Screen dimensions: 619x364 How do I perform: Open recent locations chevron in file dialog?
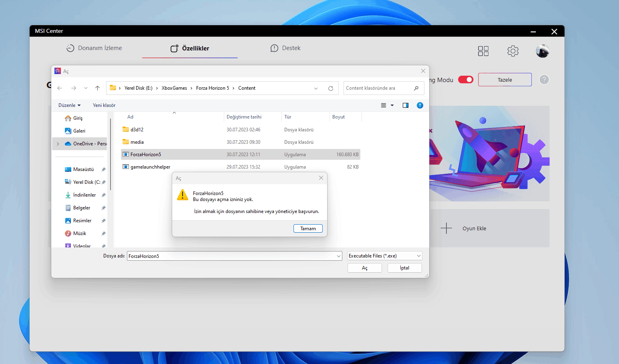86,88
